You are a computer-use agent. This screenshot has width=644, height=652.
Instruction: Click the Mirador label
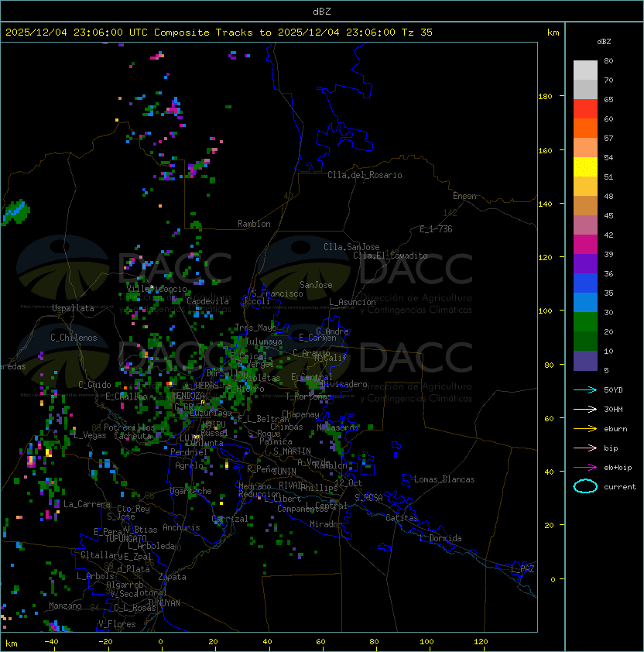pos(326,524)
